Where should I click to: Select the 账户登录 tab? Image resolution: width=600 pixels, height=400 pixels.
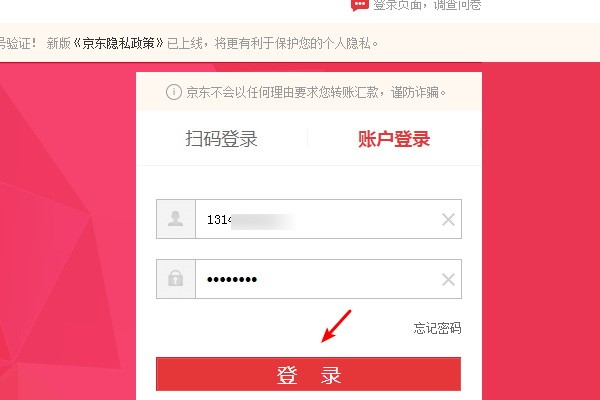(x=394, y=139)
